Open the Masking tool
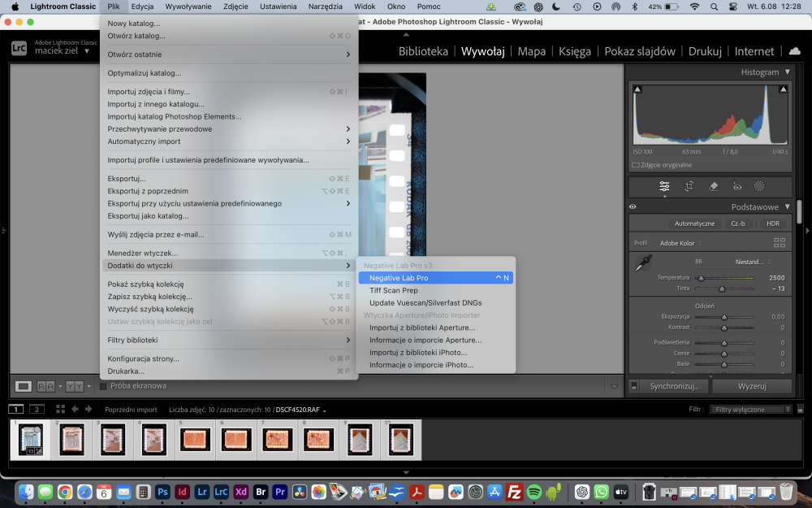 [x=759, y=186]
